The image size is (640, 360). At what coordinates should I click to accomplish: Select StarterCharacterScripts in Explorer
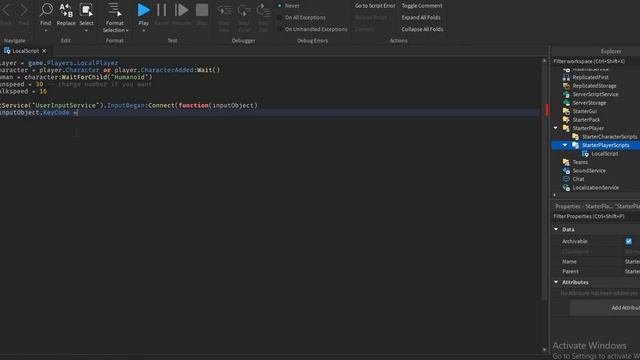pos(609,137)
